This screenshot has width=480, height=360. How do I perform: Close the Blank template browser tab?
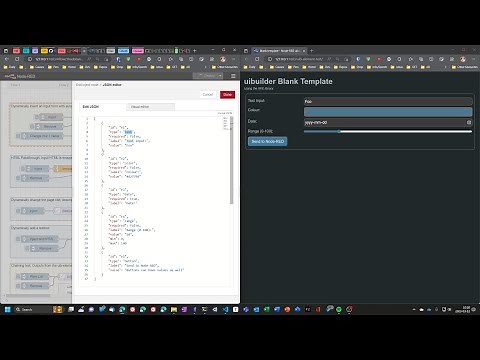coord(304,51)
